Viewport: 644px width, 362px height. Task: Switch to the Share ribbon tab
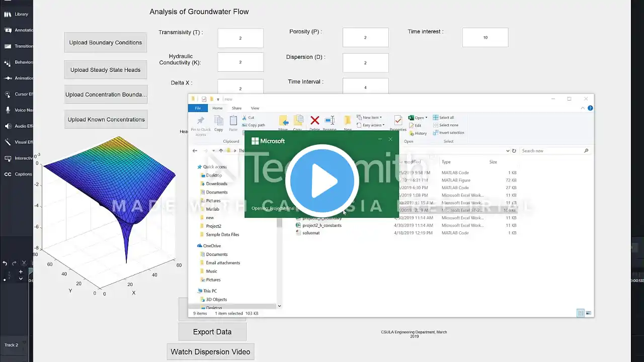pos(236,108)
